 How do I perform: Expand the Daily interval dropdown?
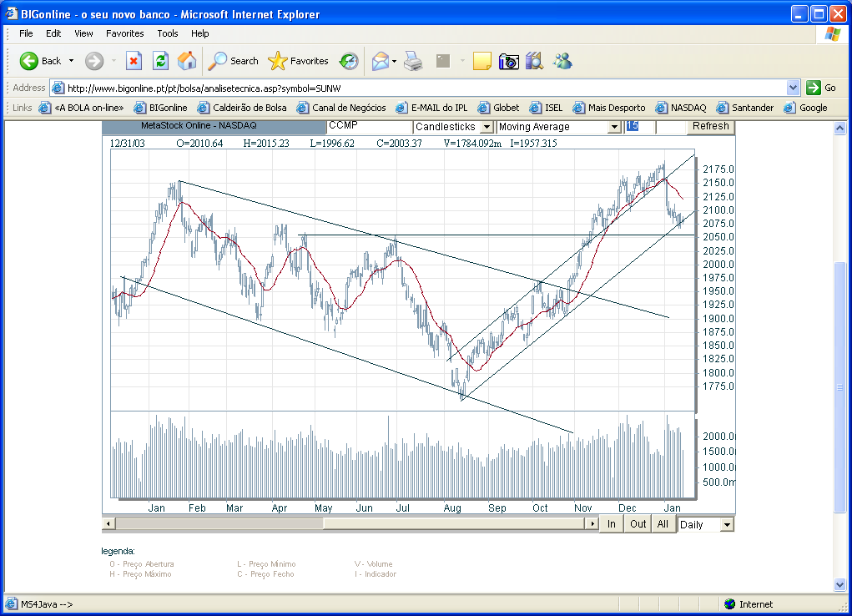coord(727,525)
